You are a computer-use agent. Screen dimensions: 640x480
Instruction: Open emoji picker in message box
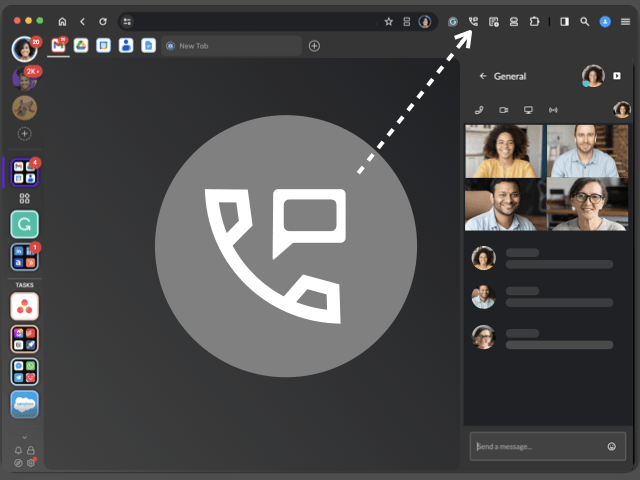pos(611,446)
